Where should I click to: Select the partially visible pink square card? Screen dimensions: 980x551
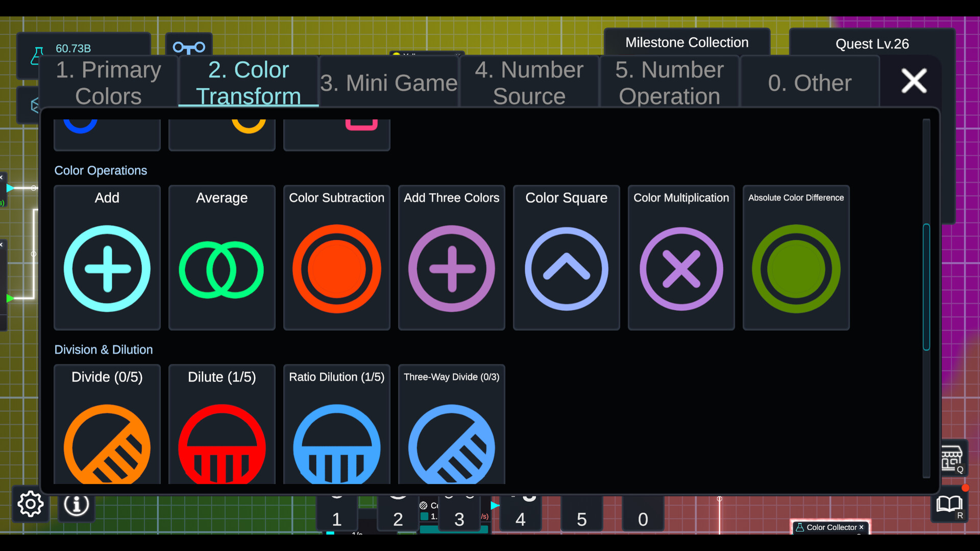(337, 134)
